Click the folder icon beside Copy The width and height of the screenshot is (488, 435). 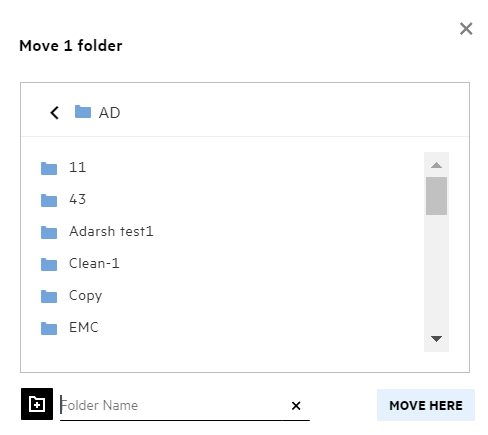[x=49, y=296]
